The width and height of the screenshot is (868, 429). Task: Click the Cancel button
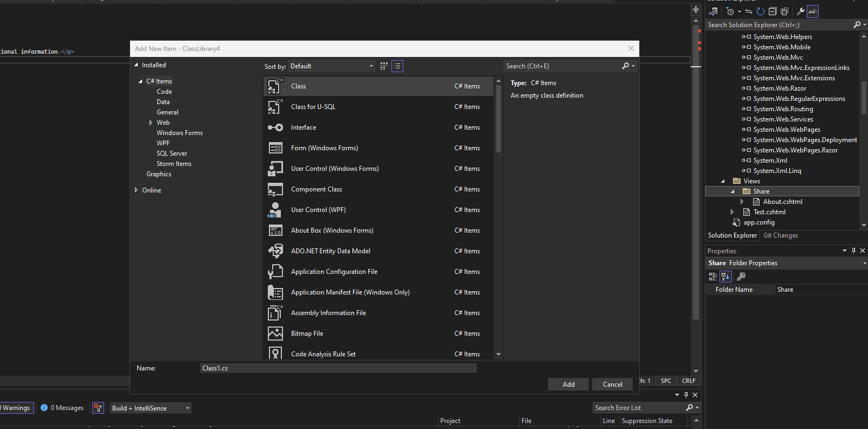click(x=612, y=385)
